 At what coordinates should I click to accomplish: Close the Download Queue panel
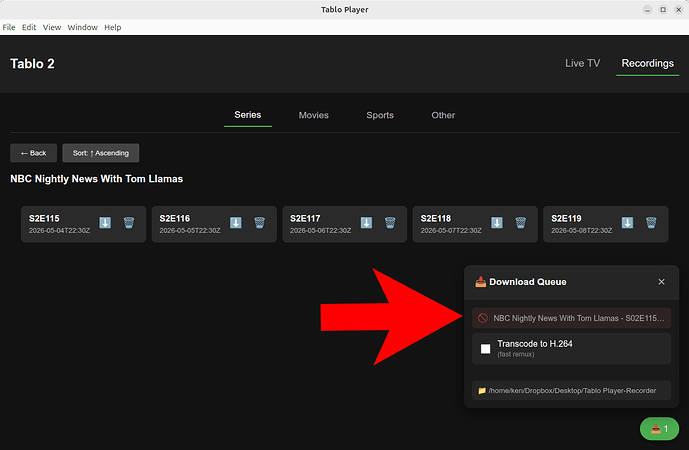click(661, 282)
